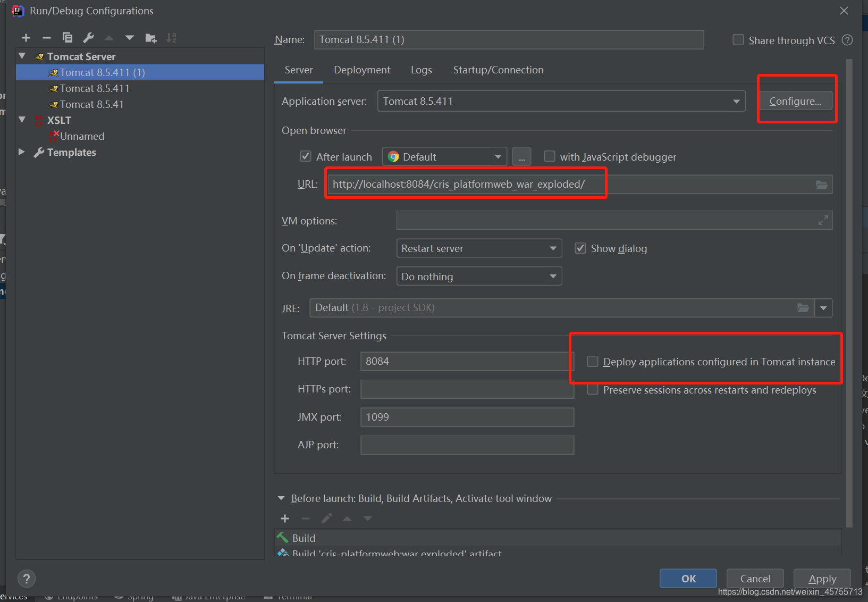Click the HTTP port field
This screenshot has width=868, height=602.
(467, 362)
